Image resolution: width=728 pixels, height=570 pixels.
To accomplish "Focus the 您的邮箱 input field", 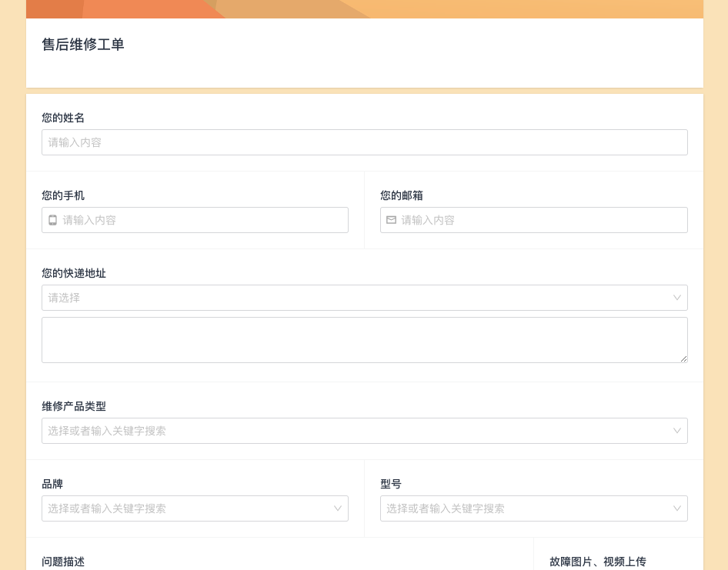I will (x=534, y=220).
